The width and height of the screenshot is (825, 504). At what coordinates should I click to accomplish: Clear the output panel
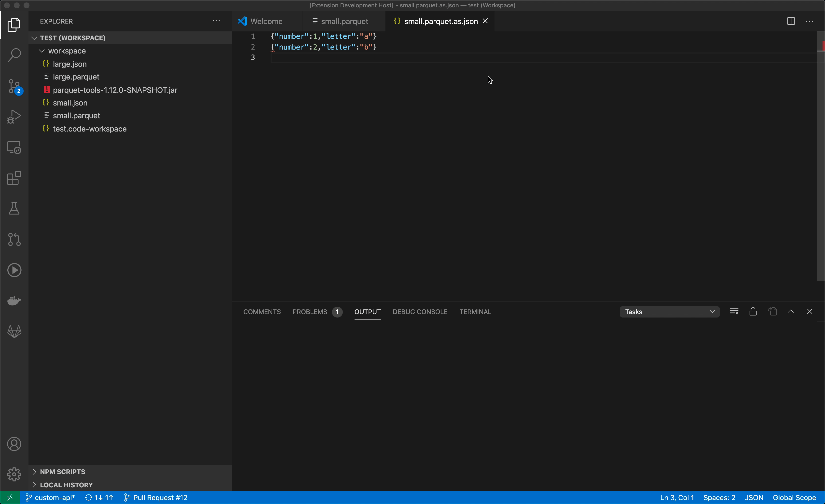tap(734, 312)
